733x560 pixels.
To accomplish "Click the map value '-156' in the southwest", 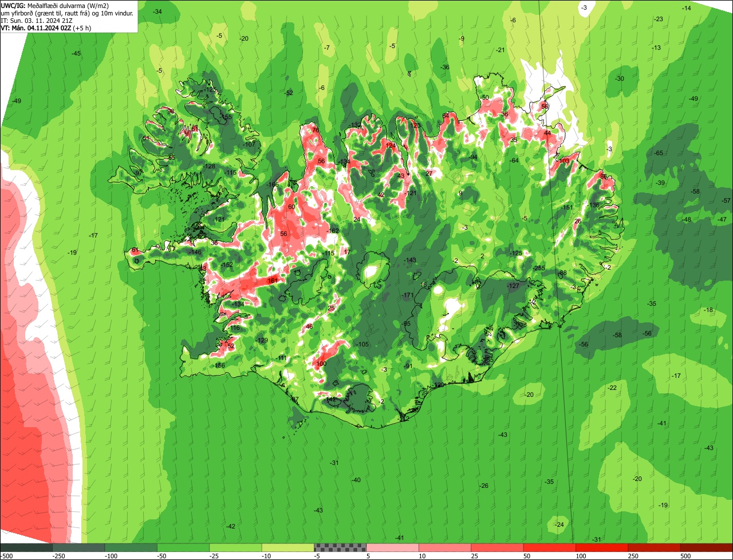I will (219, 365).
